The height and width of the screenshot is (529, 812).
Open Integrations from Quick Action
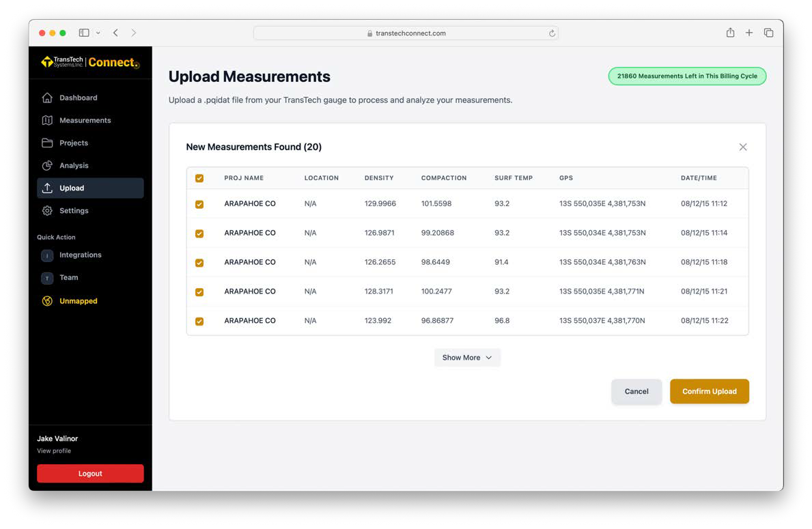tap(80, 255)
